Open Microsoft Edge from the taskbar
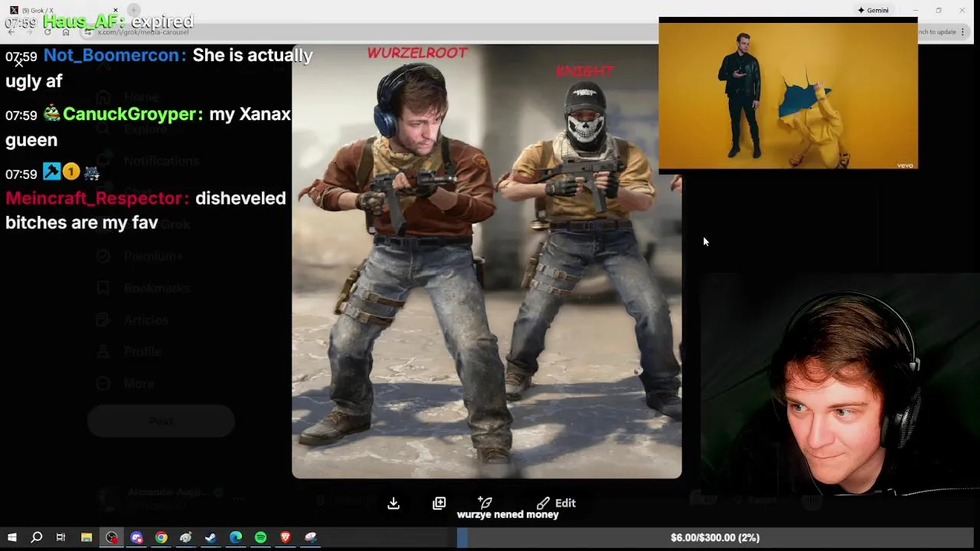 [236, 537]
